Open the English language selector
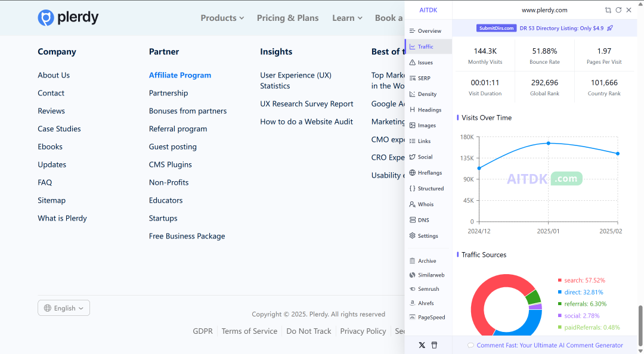The height and width of the screenshot is (354, 644). (64, 308)
